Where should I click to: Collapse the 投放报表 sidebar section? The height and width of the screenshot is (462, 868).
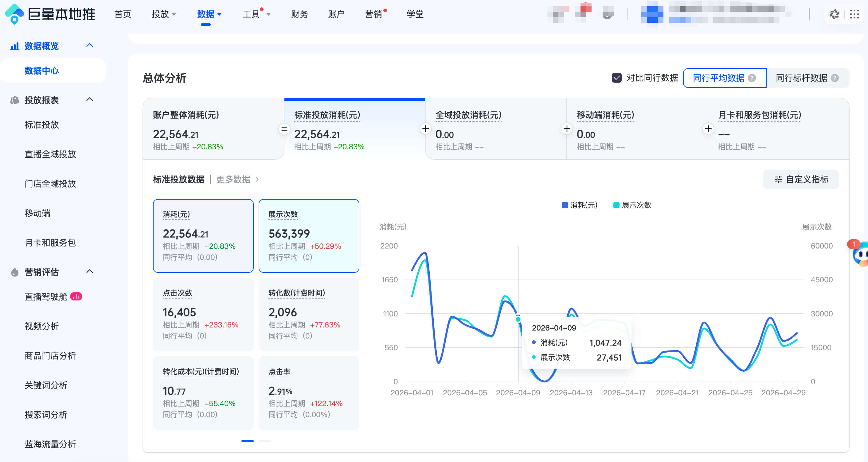(x=90, y=100)
